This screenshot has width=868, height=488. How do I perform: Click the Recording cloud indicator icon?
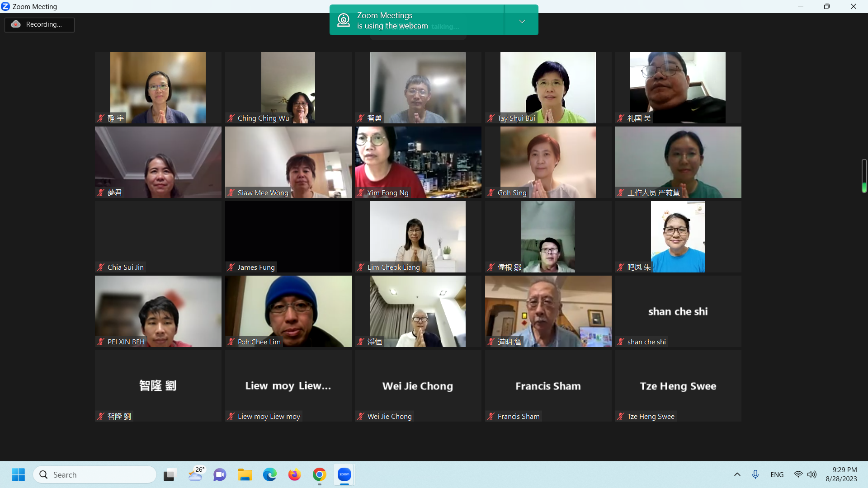(16, 24)
